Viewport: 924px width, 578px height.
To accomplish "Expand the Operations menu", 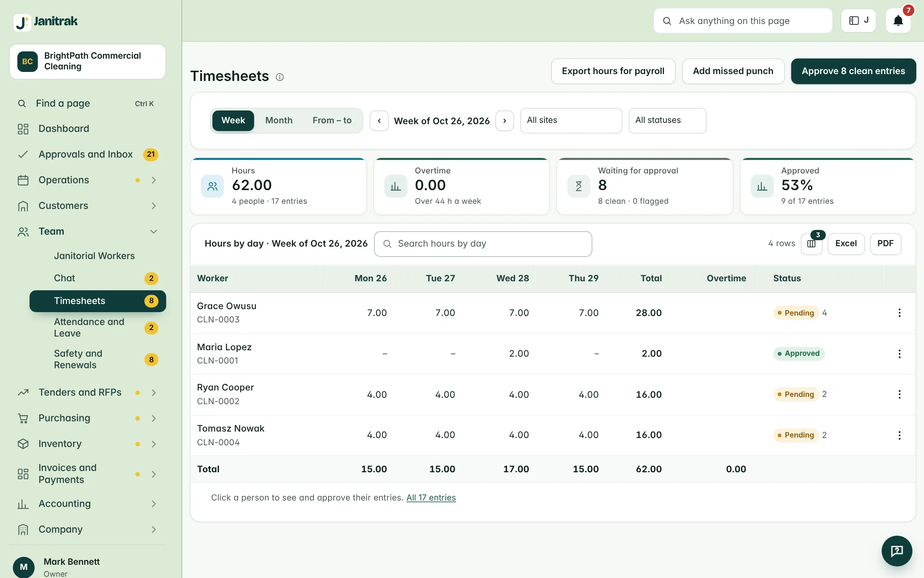I will 88,180.
